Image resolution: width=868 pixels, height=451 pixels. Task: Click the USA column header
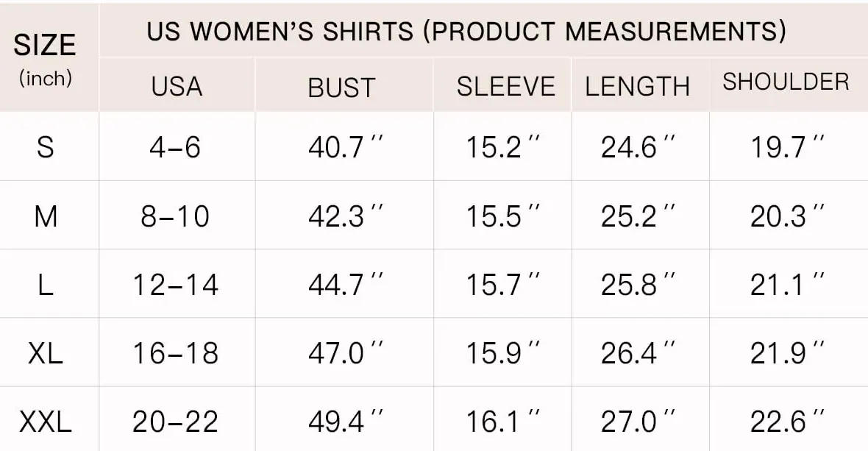177,86
